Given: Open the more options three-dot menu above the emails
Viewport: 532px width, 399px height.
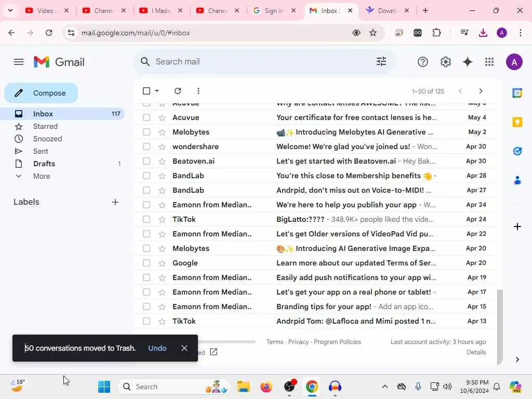Looking at the screenshot, I should [x=198, y=91].
